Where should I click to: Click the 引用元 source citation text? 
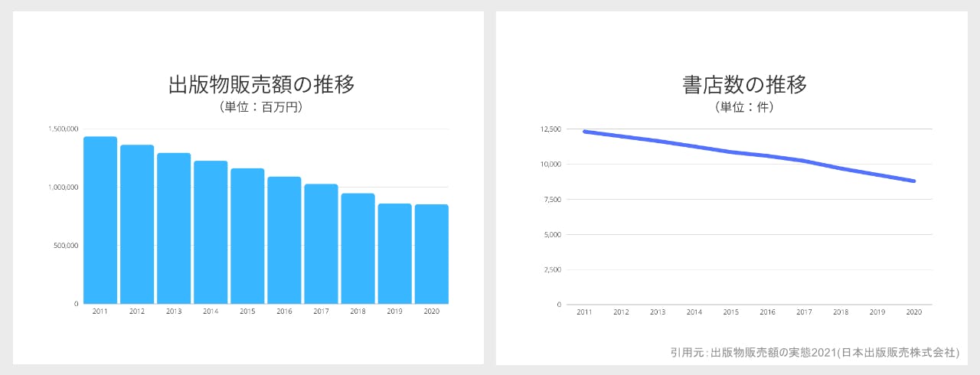814,353
